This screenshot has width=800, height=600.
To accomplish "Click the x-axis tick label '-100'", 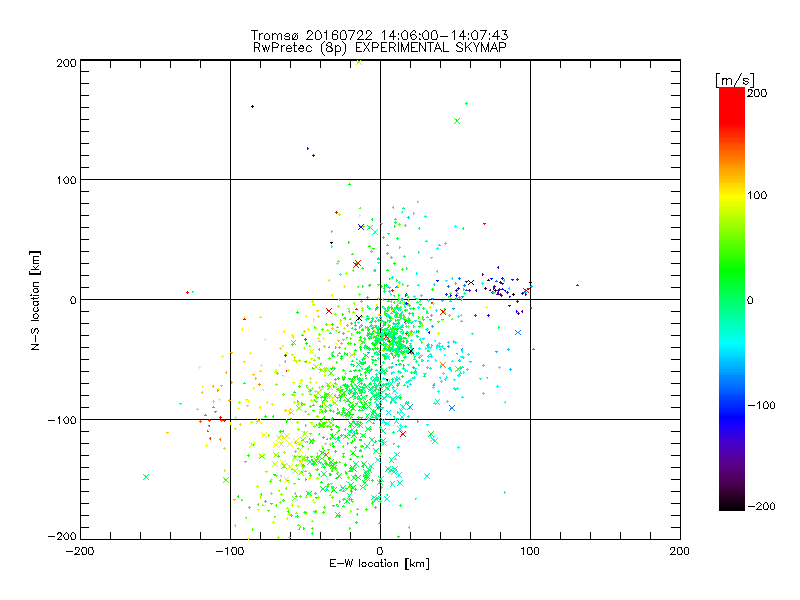I will point(230,551).
